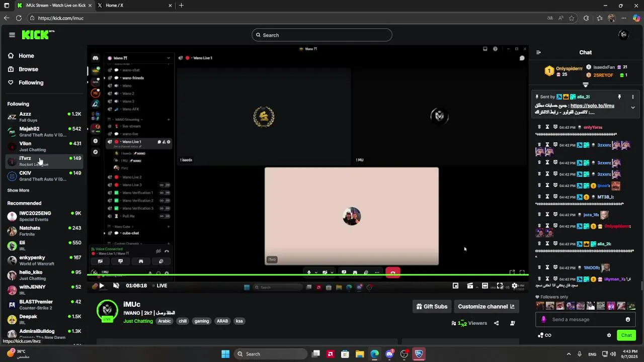Viewport: 644px width, 362px height.
Task: Click the KICK logo
Action: coord(38,35)
